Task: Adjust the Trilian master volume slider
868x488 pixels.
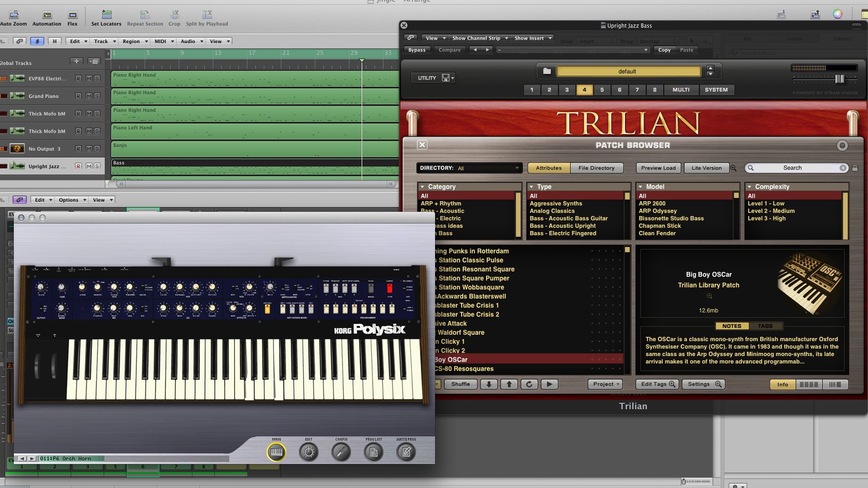Action: pyautogui.click(x=839, y=79)
